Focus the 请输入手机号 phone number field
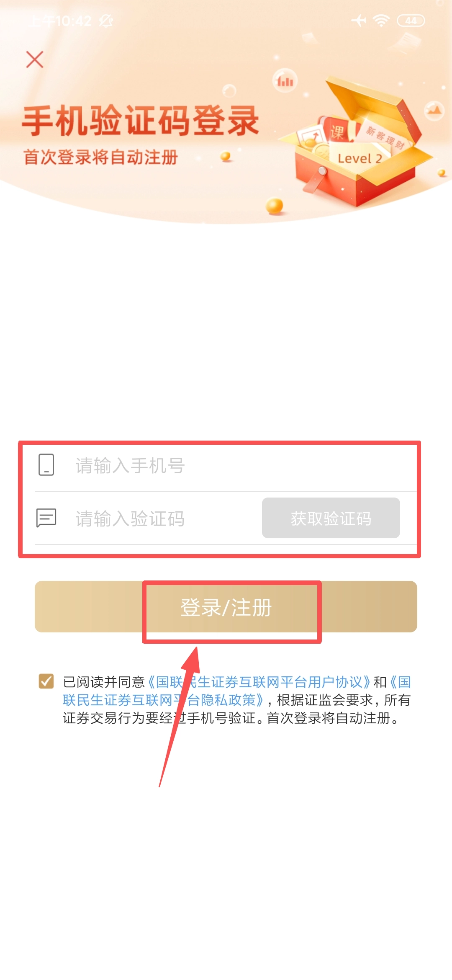This screenshot has height=980, width=452. coord(226,465)
